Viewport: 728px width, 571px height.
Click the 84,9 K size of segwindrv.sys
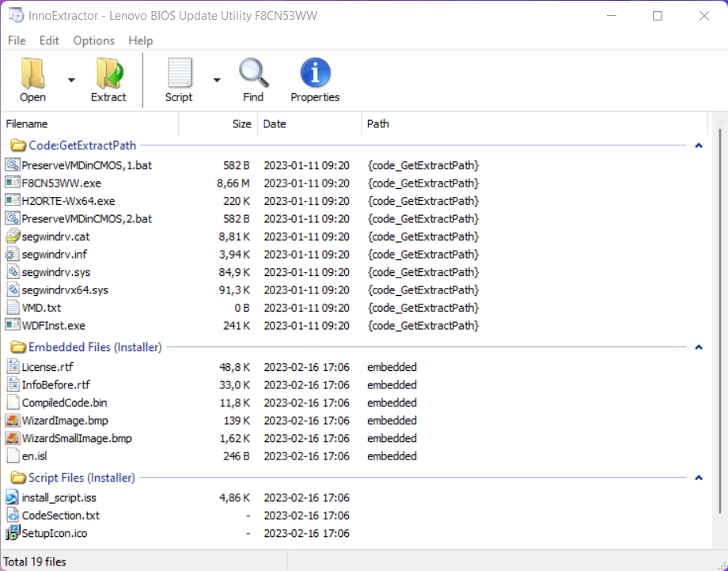click(x=235, y=272)
